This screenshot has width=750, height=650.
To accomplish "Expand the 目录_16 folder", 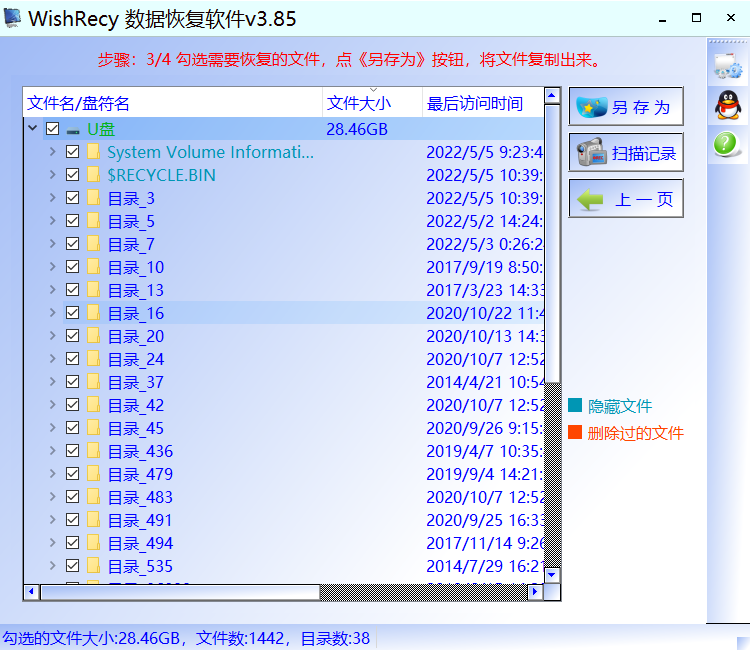I will click(53, 313).
